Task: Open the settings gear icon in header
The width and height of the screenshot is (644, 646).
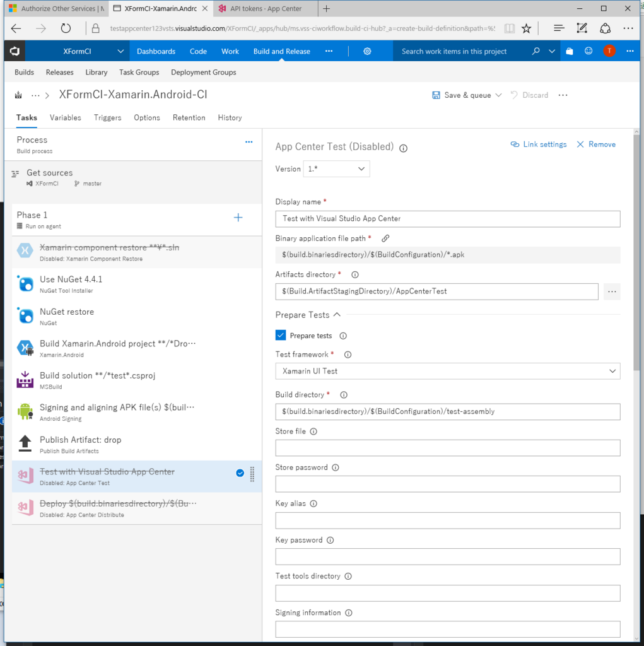Action: 367,51
